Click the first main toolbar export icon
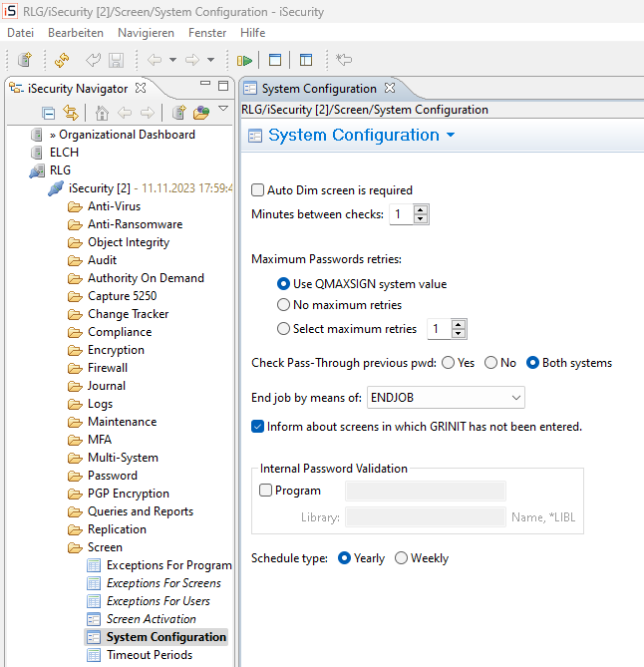This screenshot has width=644, height=667. [x=25, y=60]
